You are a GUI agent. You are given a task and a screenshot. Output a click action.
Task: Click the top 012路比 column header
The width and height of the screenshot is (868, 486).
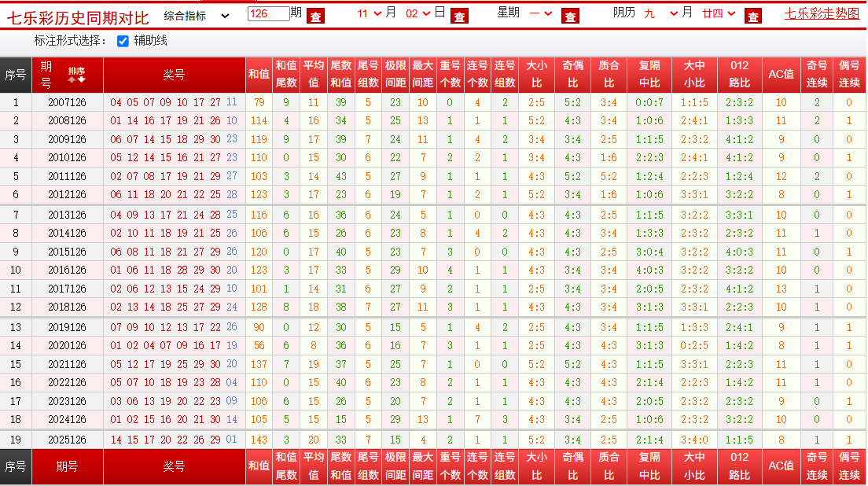tap(740, 75)
